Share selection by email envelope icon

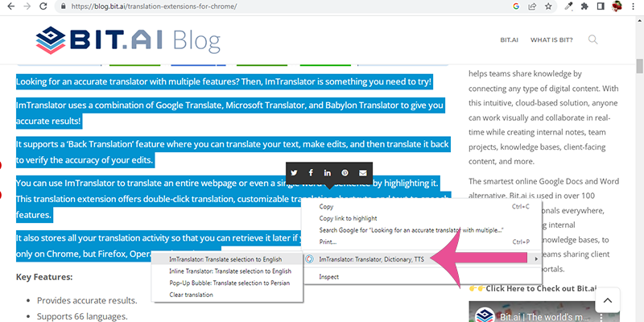[x=362, y=173]
